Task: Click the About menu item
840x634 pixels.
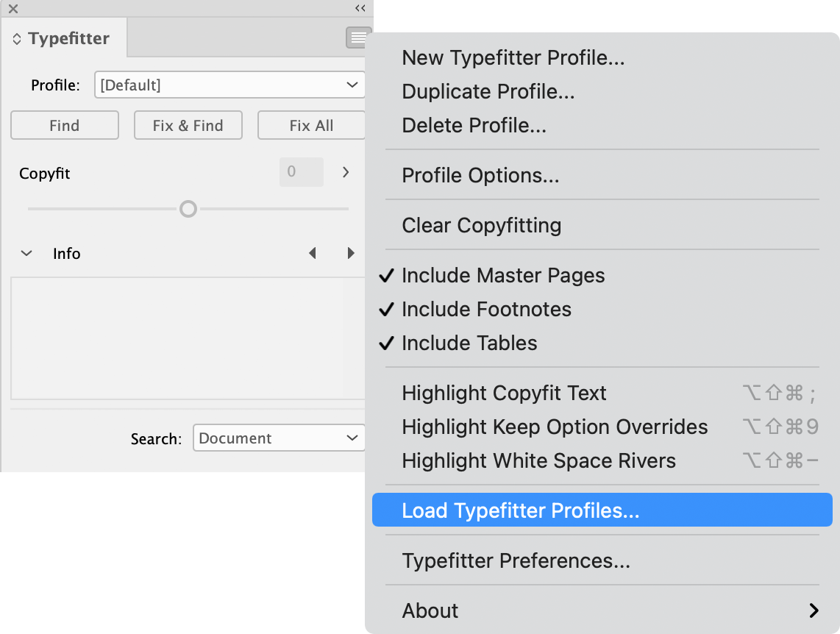Action: tap(602, 610)
